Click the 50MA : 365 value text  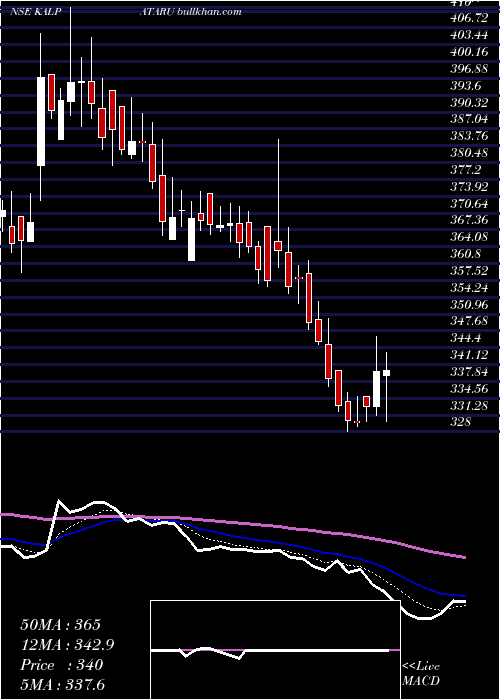click(x=61, y=625)
